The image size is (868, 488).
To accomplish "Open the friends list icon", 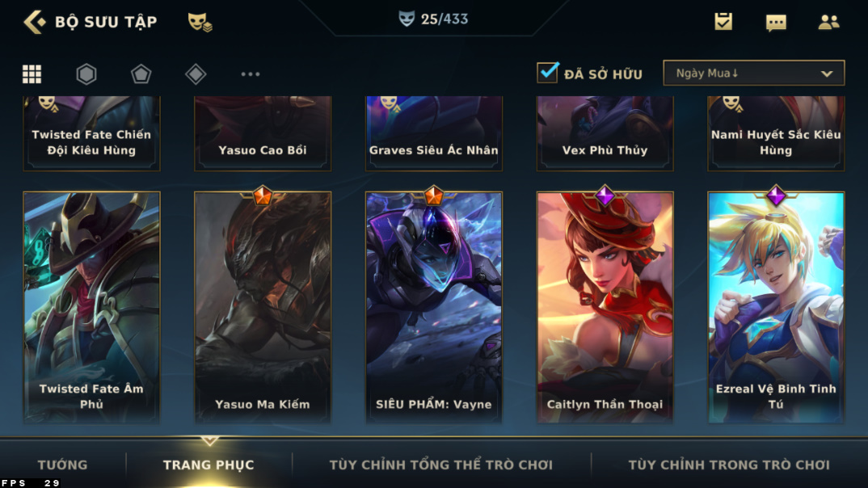I will point(828,22).
